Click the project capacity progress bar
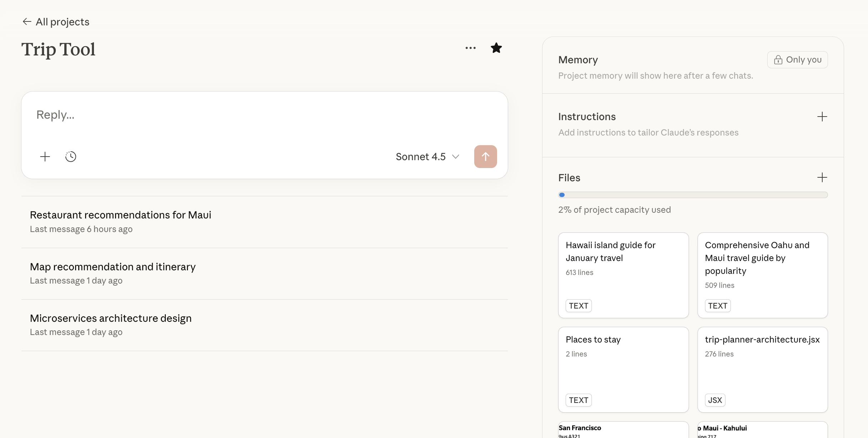 coord(693,195)
